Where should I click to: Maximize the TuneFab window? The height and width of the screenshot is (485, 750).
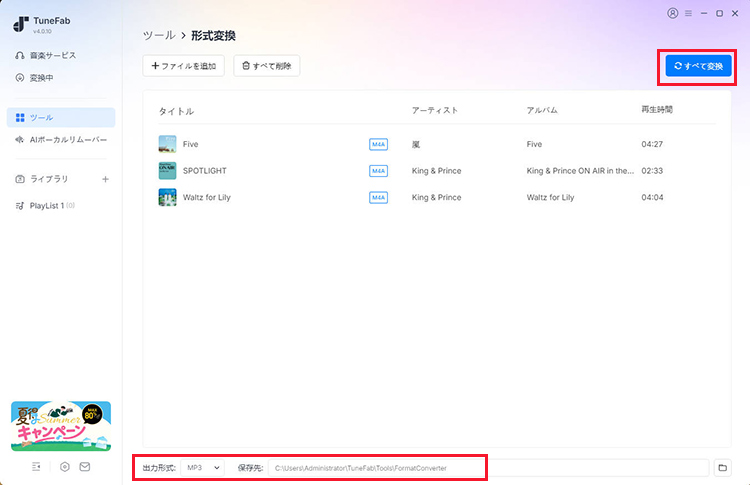tap(719, 13)
